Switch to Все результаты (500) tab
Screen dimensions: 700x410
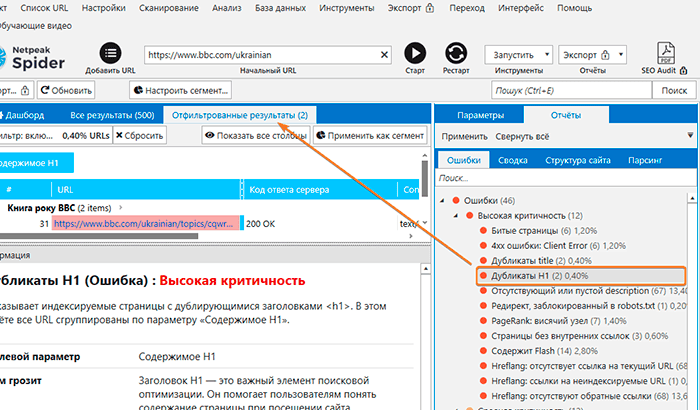click(112, 115)
